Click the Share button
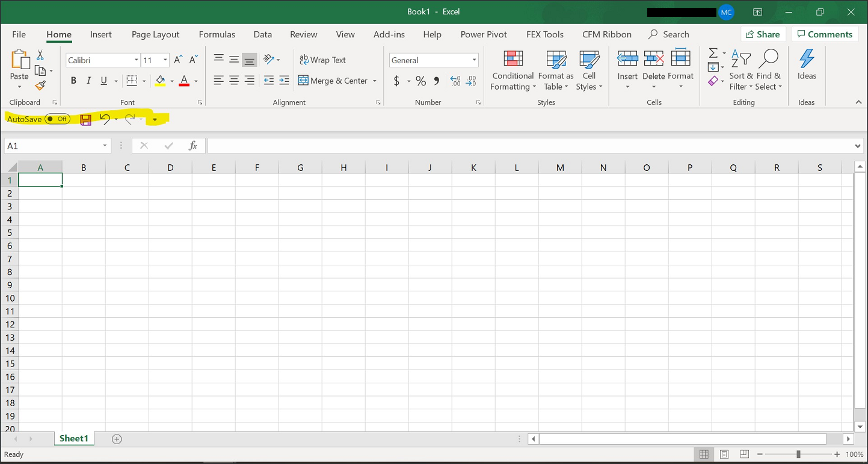Screen dimensions: 868x464 pos(763,34)
